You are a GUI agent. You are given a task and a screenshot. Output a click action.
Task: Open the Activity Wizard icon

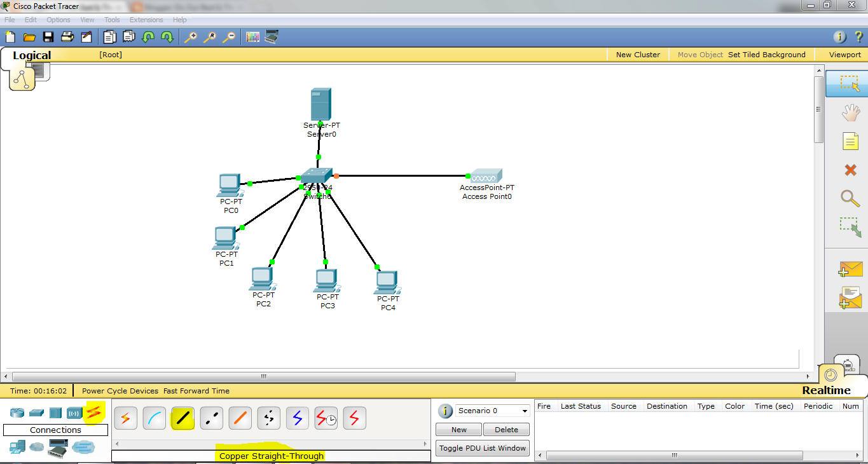[x=86, y=37]
